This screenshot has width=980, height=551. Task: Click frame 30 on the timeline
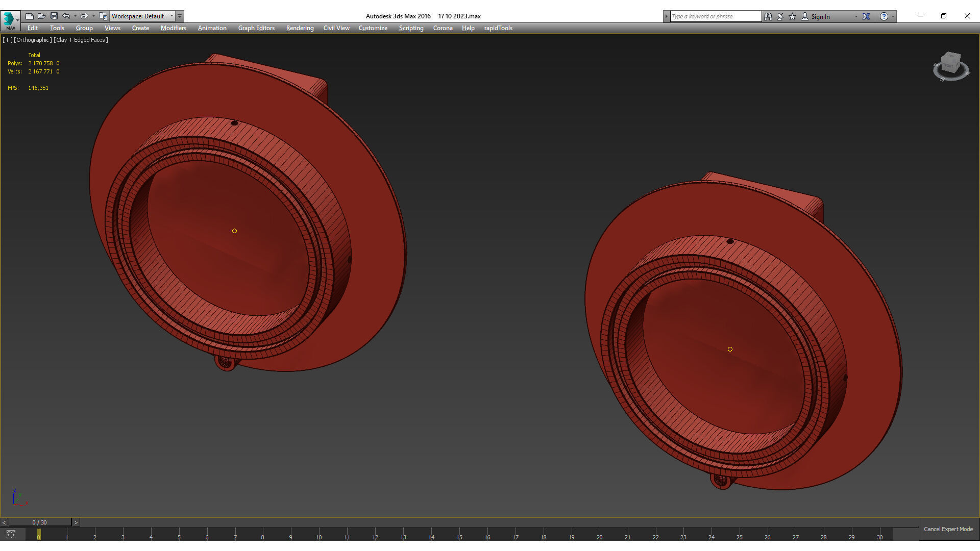pyautogui.click(x=879, y=537)
